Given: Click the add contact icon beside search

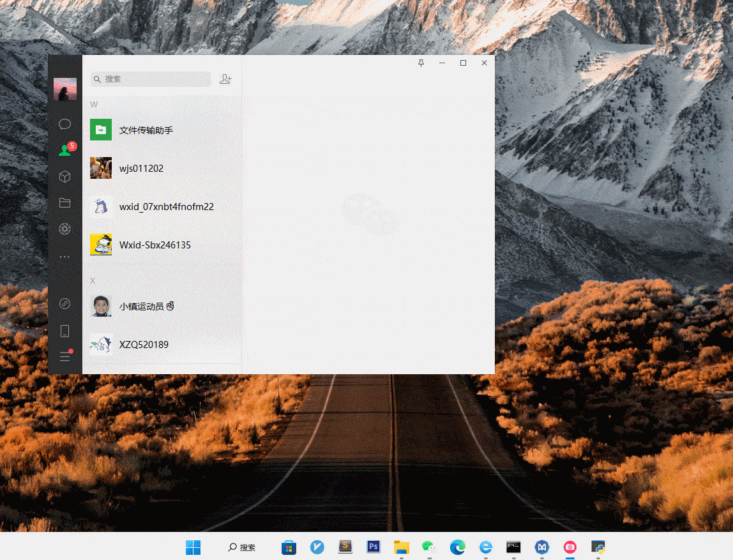Looking at the screenshot, I should point(225,79).
